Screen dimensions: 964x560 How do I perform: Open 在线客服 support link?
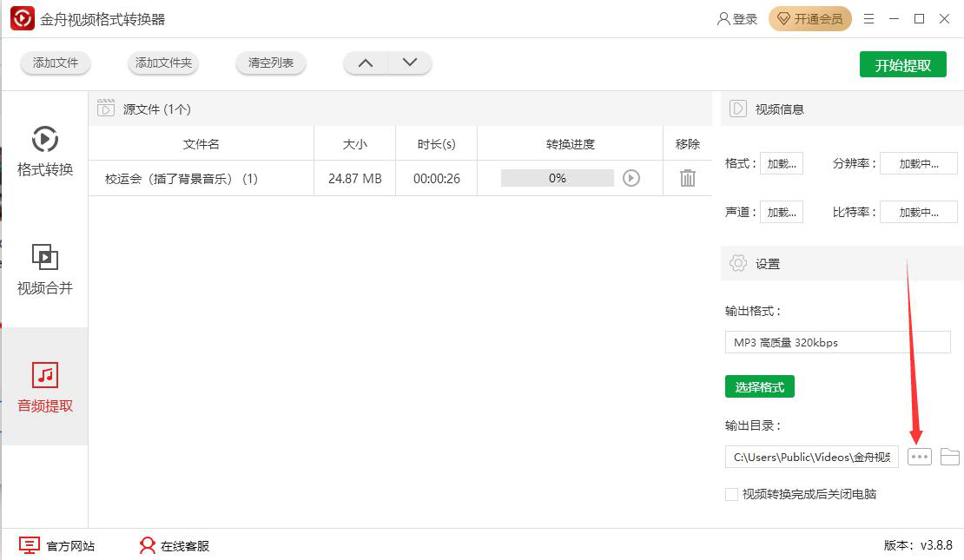click(x=174, y=546)
